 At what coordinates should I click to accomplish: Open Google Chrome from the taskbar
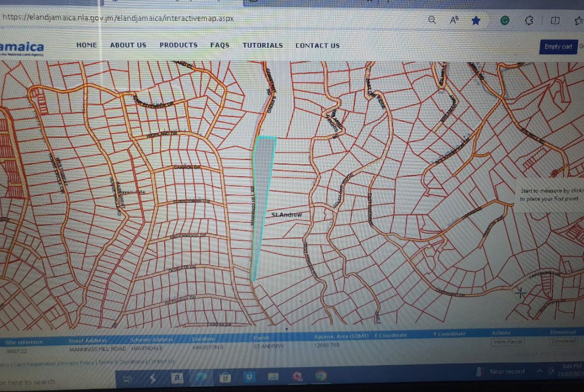321,376
